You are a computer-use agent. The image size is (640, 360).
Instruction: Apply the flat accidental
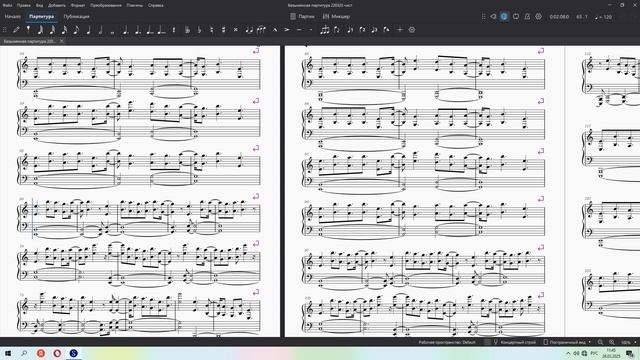tap(199, 29)
